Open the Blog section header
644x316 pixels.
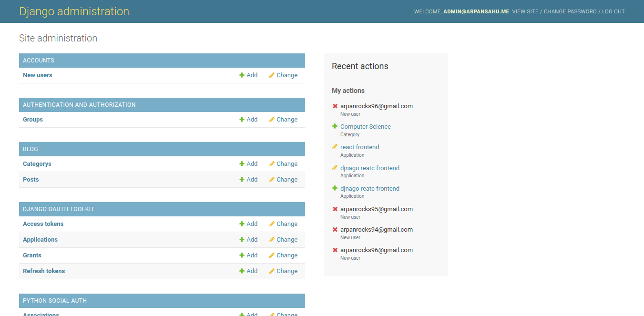31,149
